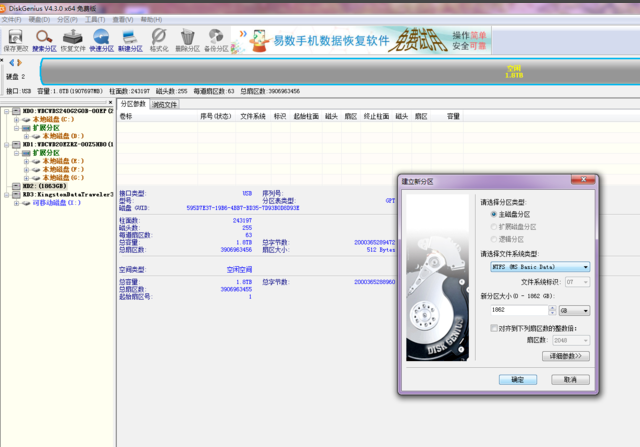
Task: Expand the 本地磁盘 (E:) tree node
Action: pyautogui.click(x=26, y=161)
